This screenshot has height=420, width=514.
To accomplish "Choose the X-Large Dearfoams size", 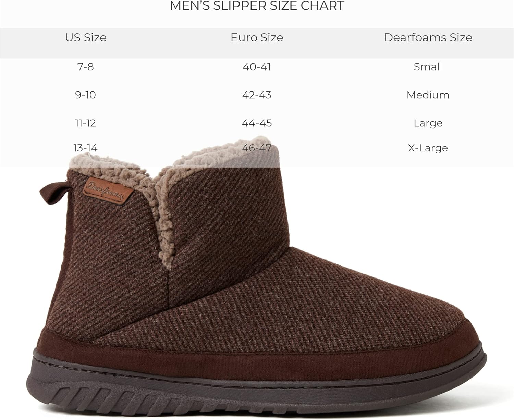I will (428, 148).
